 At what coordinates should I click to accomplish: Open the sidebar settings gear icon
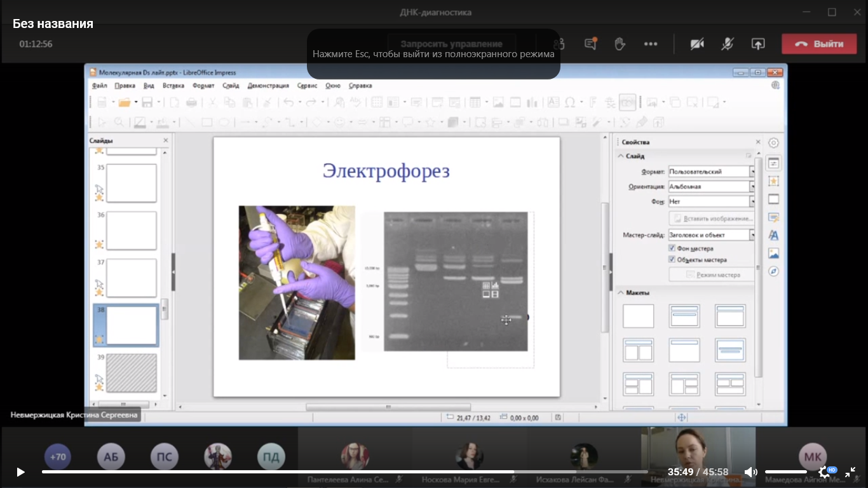(x=773, y=143)
